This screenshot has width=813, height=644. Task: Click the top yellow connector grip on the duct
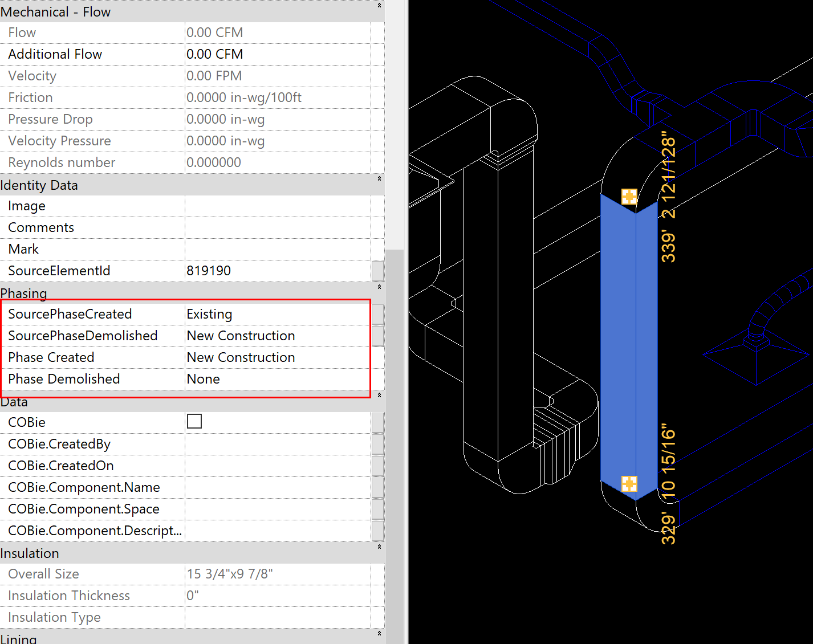629,197
